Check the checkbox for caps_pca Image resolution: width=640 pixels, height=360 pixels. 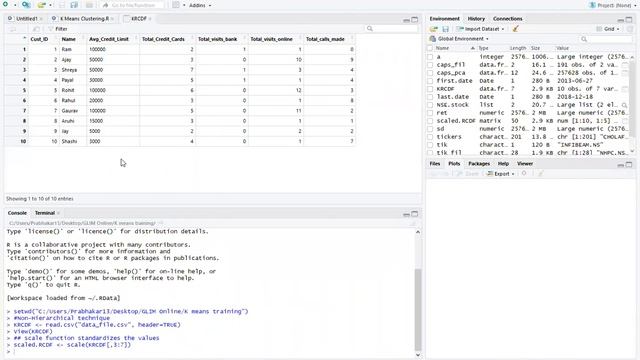point(430,73)
